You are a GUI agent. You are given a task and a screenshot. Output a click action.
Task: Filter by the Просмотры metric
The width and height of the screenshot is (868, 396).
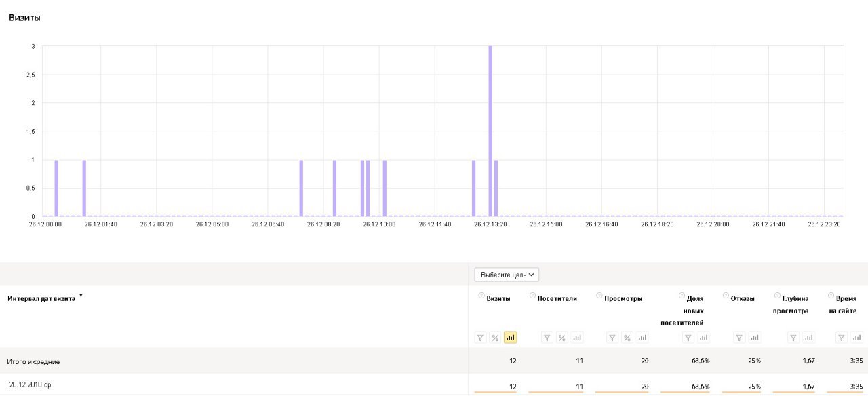[x=612, y=338]
